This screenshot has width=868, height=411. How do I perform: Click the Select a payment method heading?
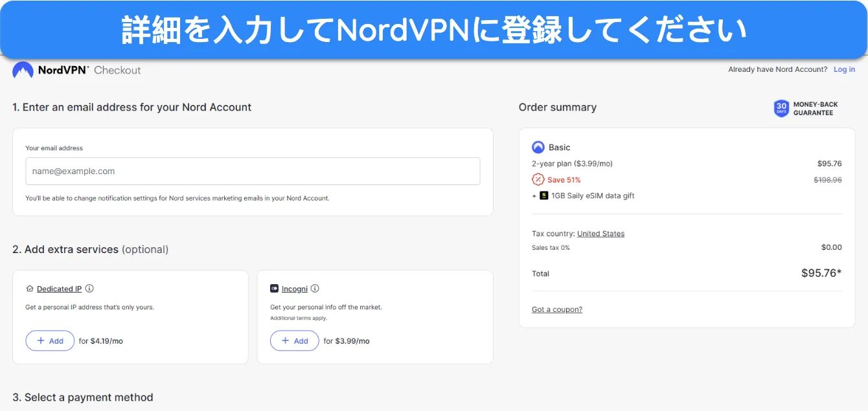click(x=83, y=397)
